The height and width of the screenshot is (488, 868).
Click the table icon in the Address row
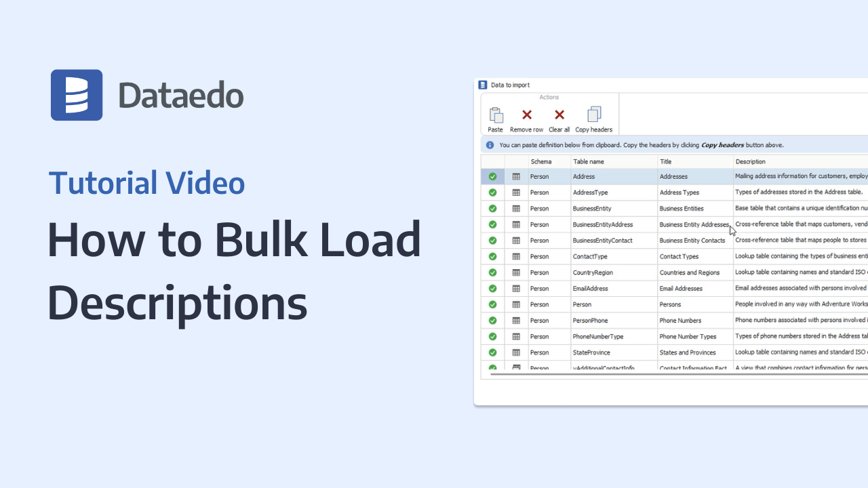(x=516, y=177)
